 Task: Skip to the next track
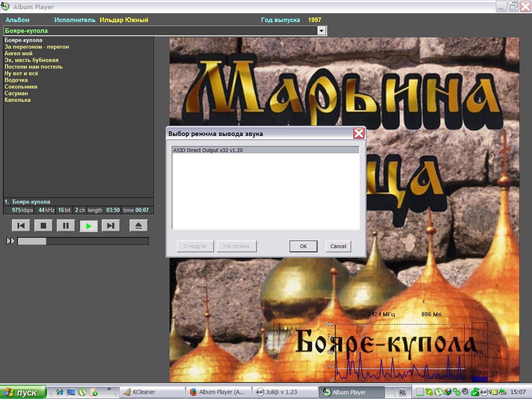[111, 226]
